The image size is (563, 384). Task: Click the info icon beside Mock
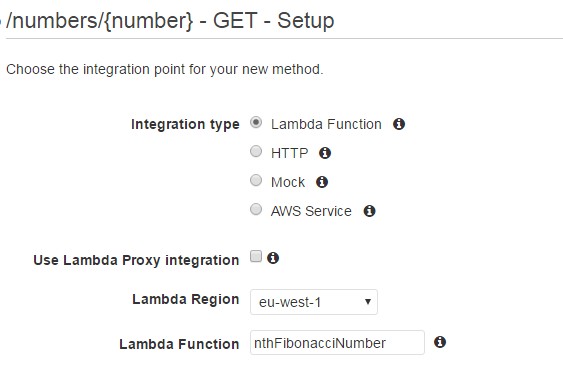pos(322,182)
